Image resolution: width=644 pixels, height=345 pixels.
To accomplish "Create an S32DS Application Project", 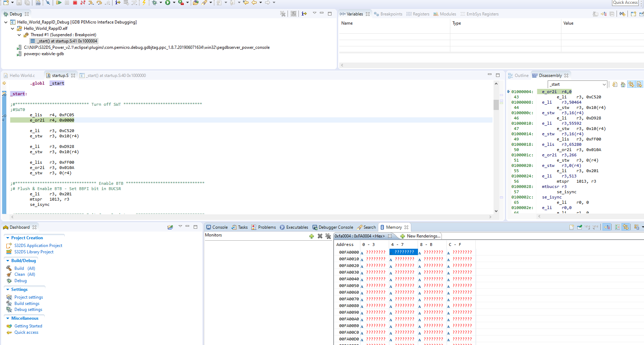I will 39,245.
